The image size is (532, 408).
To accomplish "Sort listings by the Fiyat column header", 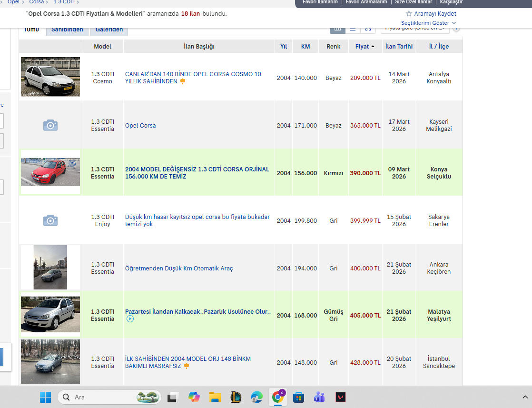I will pos(362,47).
